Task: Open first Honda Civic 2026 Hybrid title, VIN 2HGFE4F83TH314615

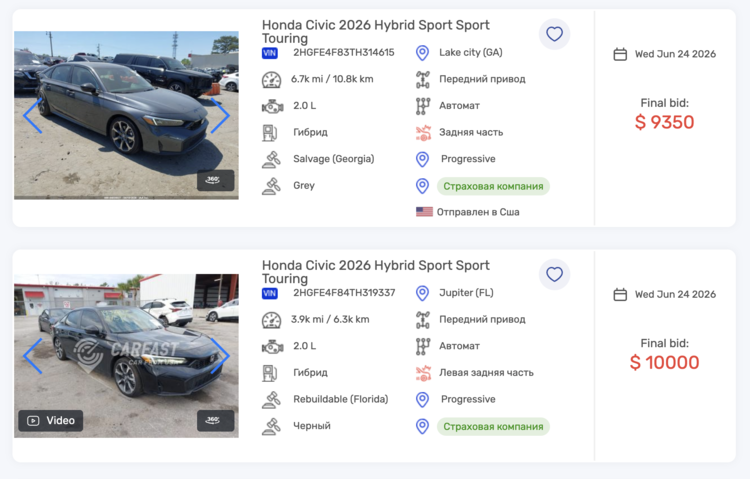Action: click(375, 32)
